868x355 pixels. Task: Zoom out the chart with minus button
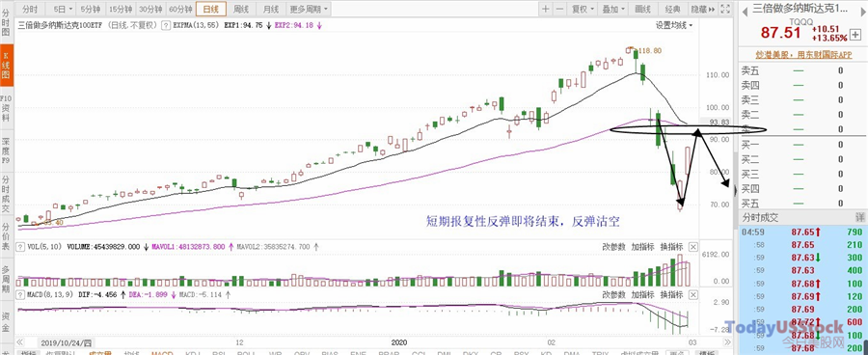pyautogui.click(x=559, y=9)
